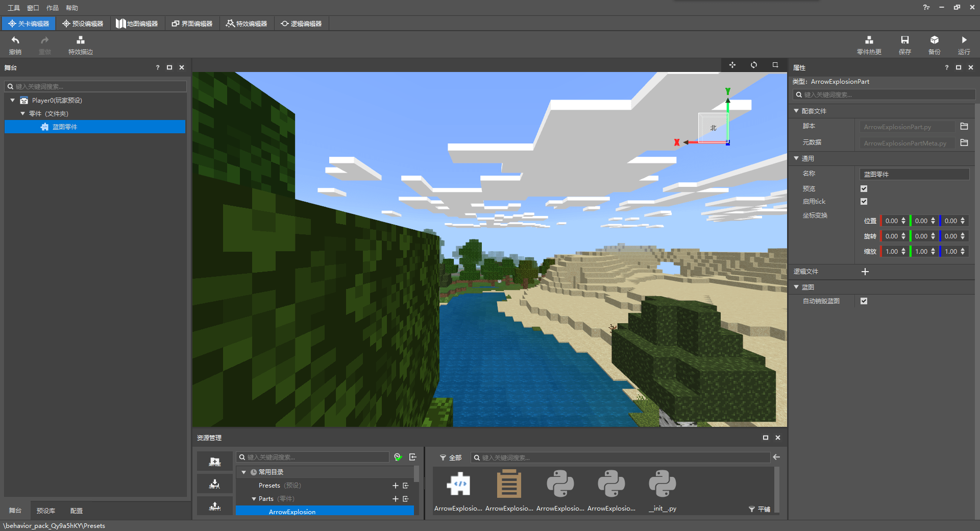Open the 作品 menu
The width and height of the screenshot is (980, 531).
click(53, 8)
